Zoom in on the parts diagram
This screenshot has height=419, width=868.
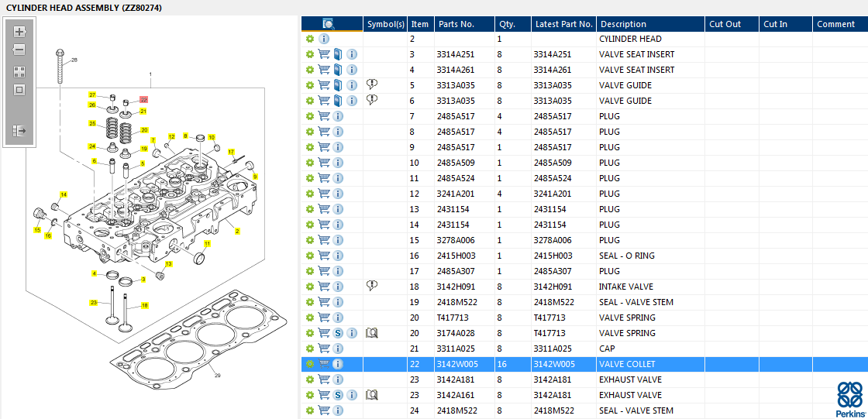pyautogui.click(x=19, y=32)
